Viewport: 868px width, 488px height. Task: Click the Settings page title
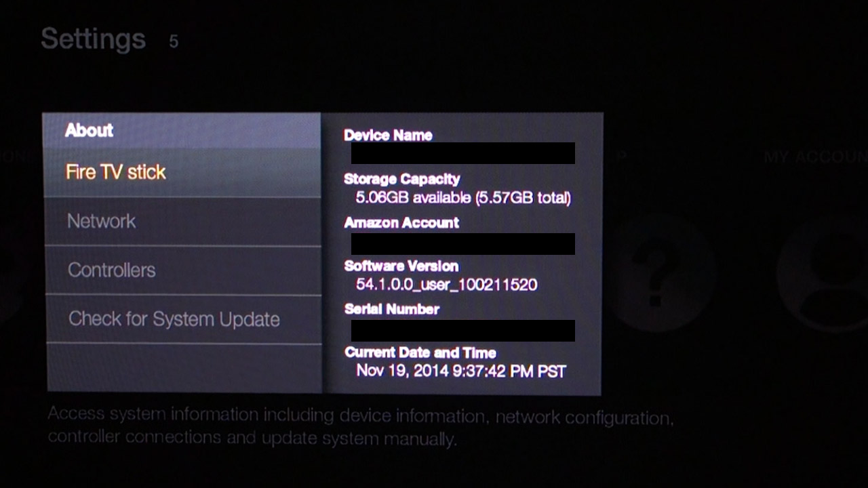click(93, 39)
